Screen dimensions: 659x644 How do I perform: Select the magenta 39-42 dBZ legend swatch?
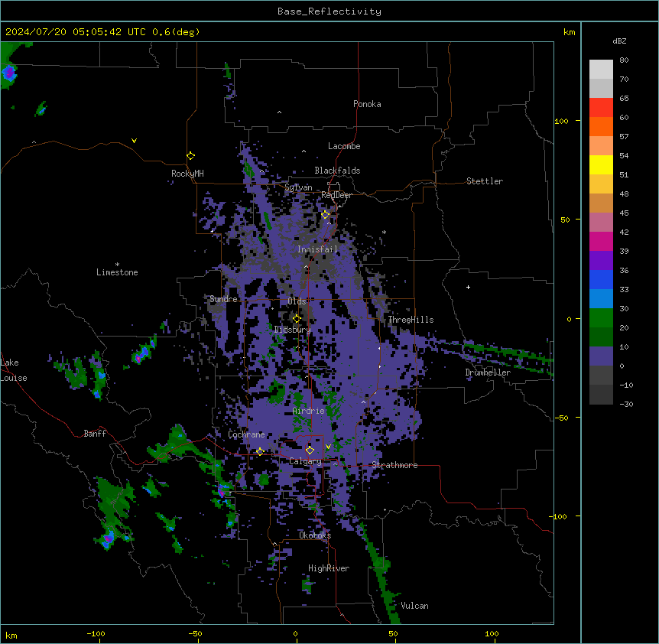(x=601, y=241)
